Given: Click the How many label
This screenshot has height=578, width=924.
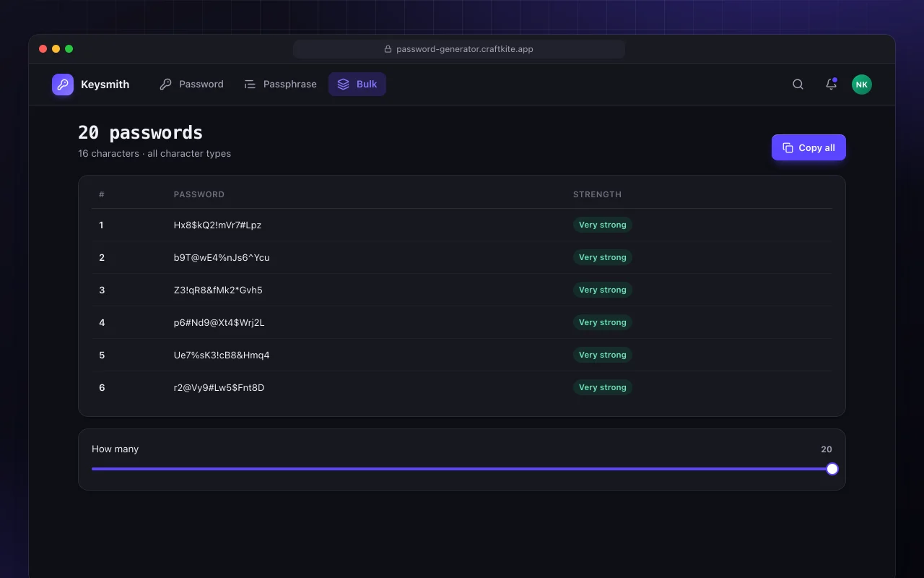Looking at the screenshot, I should (115, 449).
